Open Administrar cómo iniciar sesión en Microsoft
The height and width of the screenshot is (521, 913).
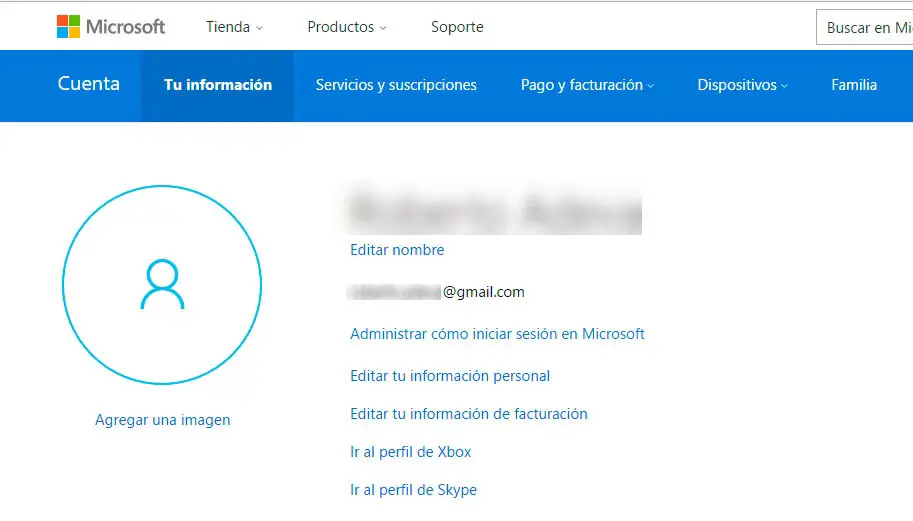(x=497, y=334)
